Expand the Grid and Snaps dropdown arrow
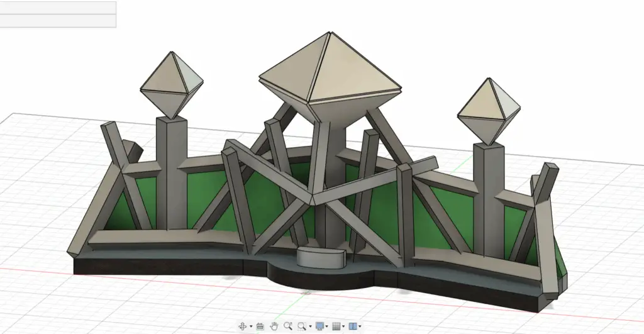This screenshot has width=644, height=334. tap(343, 326)
